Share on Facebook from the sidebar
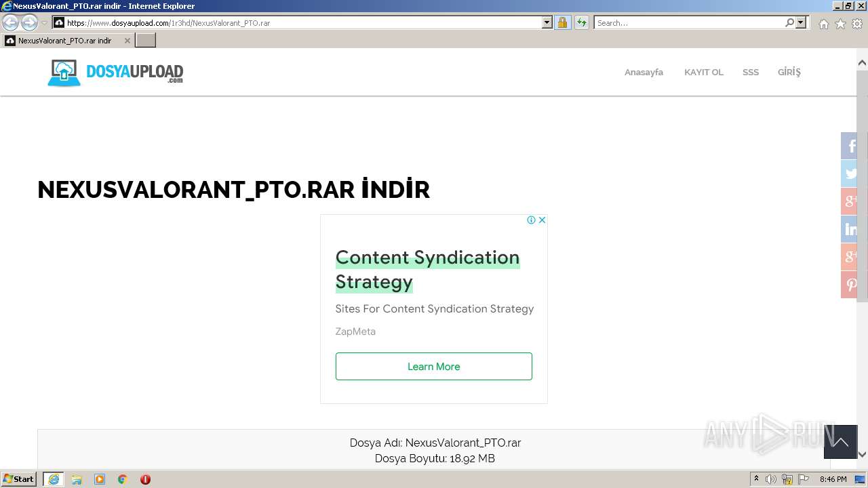This screenshot has height=488, width=868. click(849, 146)
